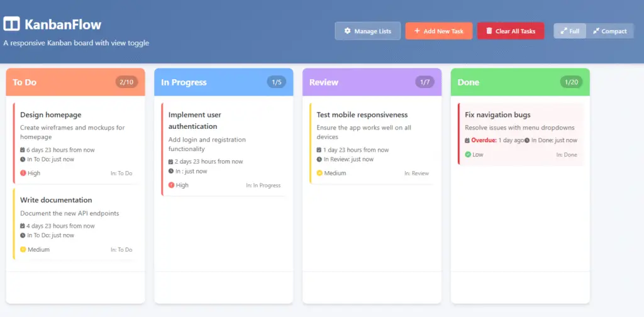This screenshot has width=644, height=317.
Task: Click the calendar icon on Test mobile responsiveness card
Action: pyautogui.click(x=319, y=150)
